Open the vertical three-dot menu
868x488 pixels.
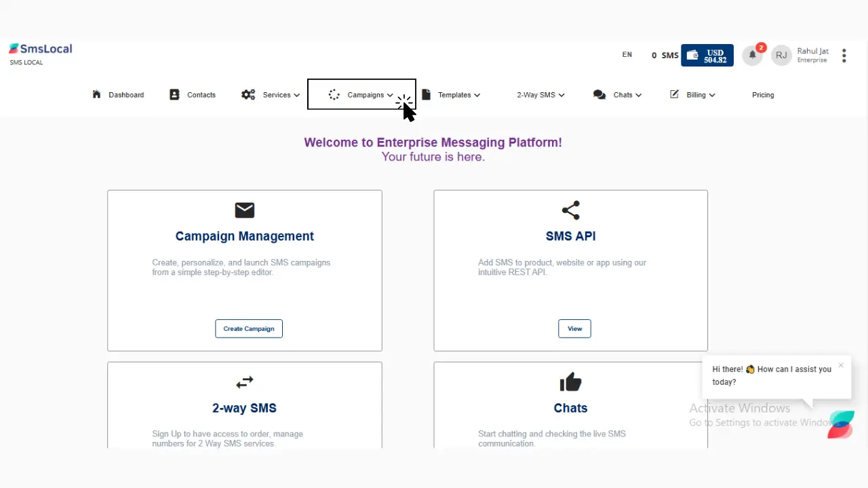tap(844, 56)
